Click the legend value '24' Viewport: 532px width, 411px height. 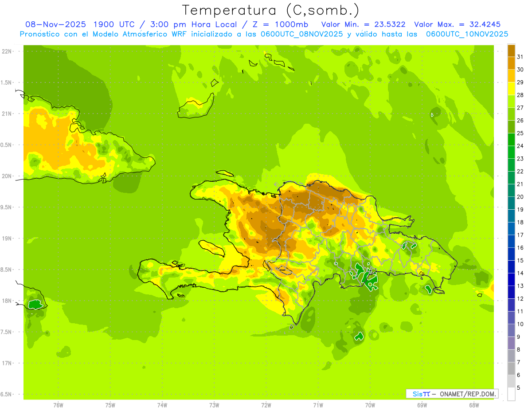520,146
